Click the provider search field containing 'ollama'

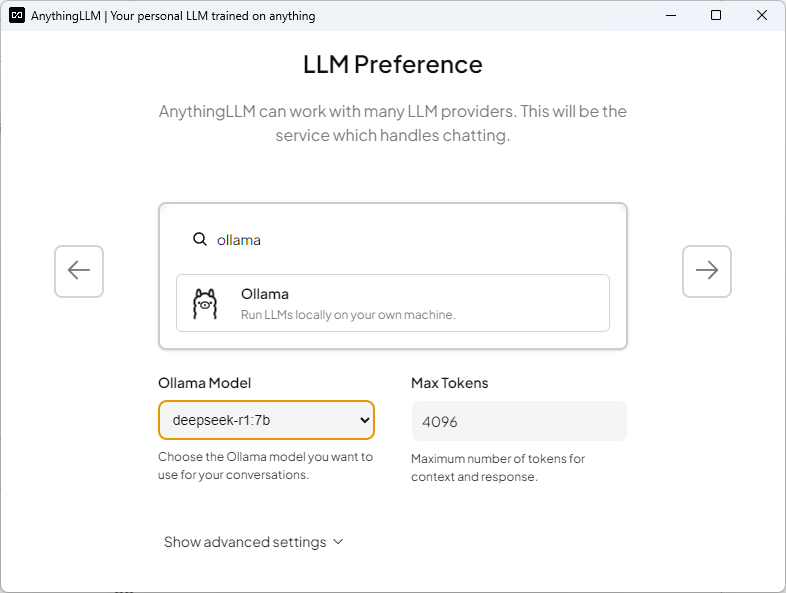coord(392,240)
